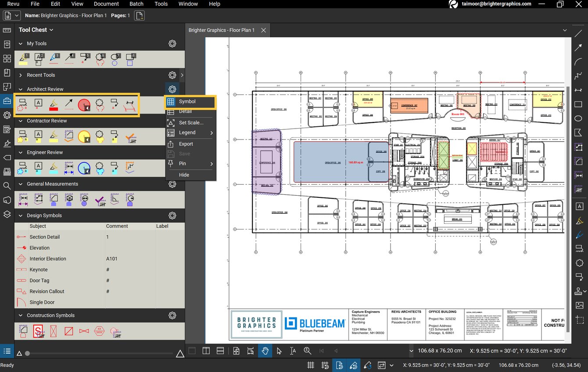588x372 pixels.
Task: Collapse the My Tools section
Action: 20,43
